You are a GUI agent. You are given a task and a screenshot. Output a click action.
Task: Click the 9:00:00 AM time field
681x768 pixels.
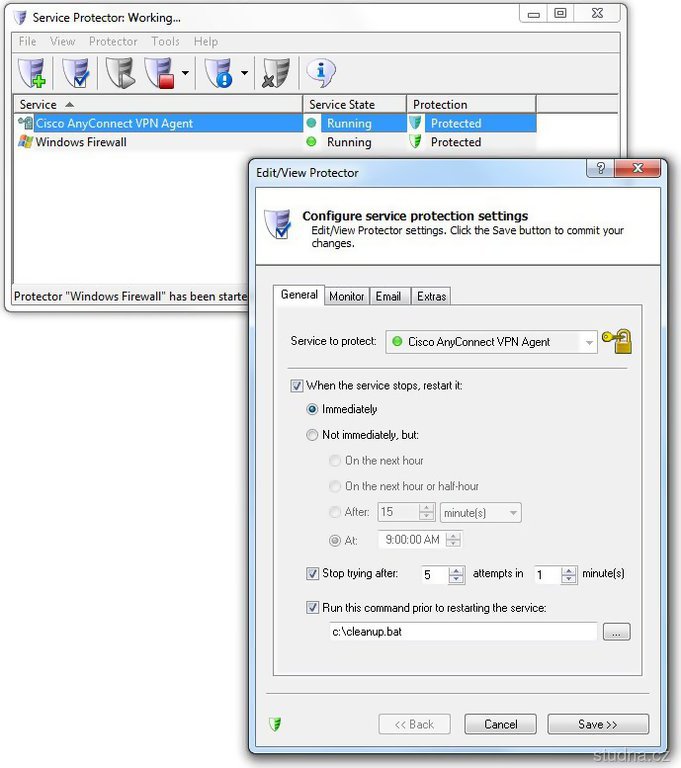point(413,540)
